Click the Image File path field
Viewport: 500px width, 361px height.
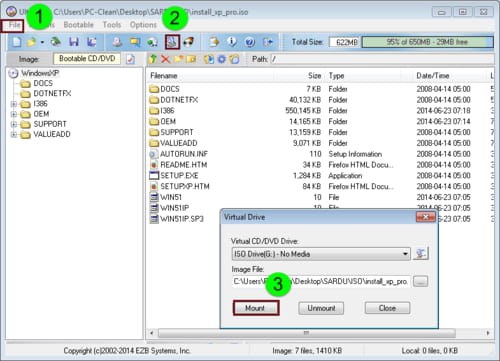322,281
